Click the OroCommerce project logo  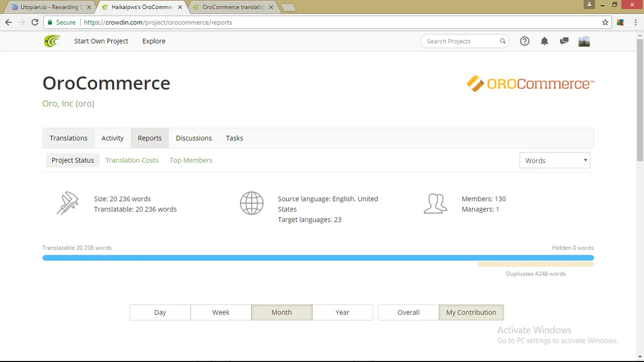530,83
